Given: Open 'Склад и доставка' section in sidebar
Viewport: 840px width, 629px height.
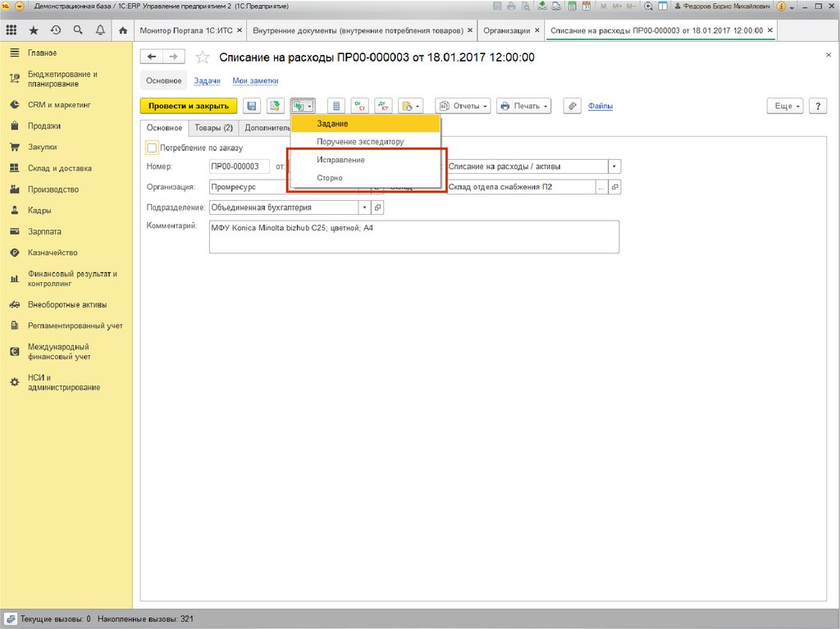Looking at the screenshot, I should (x=59, y=168).
